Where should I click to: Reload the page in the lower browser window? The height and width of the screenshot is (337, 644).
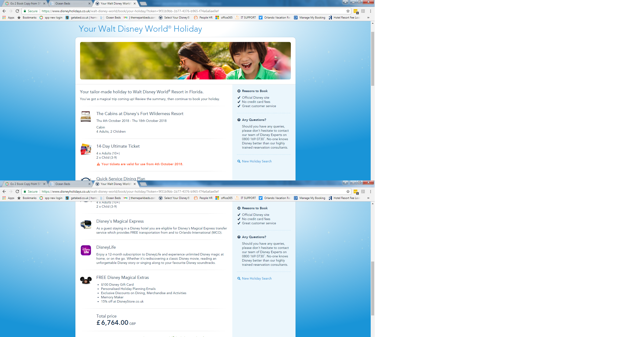(17, 191)
